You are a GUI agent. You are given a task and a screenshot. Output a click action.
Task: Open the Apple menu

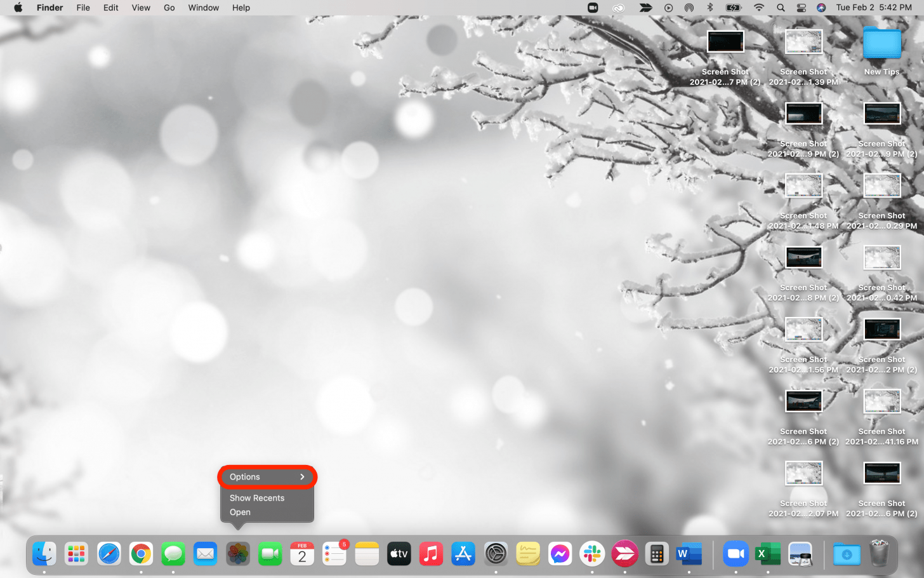(x=17, y=8)
